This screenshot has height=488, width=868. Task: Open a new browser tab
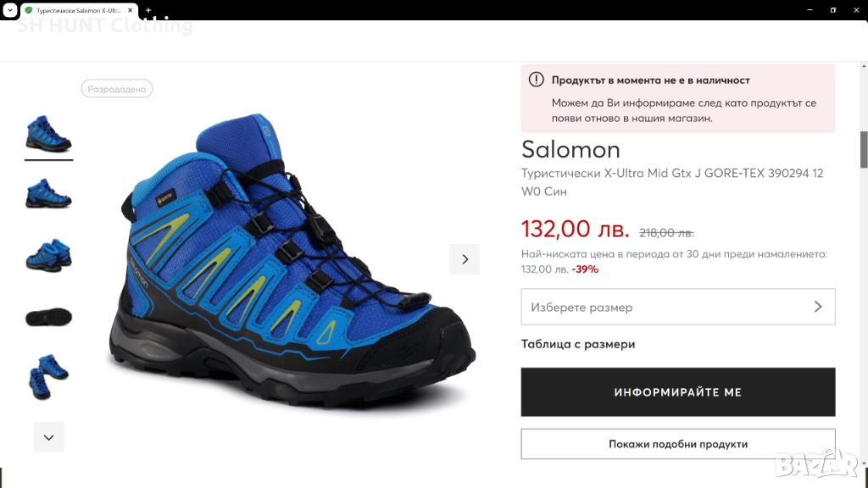148,10
